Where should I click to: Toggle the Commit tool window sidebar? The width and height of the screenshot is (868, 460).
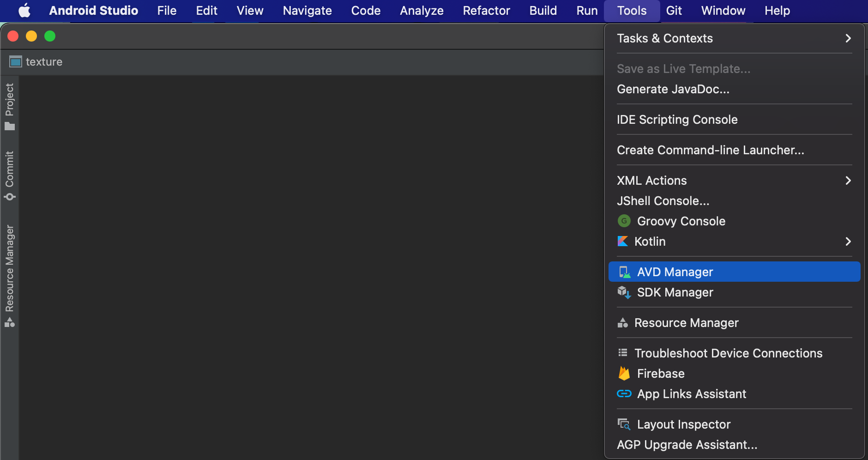(x=10, y=176)
